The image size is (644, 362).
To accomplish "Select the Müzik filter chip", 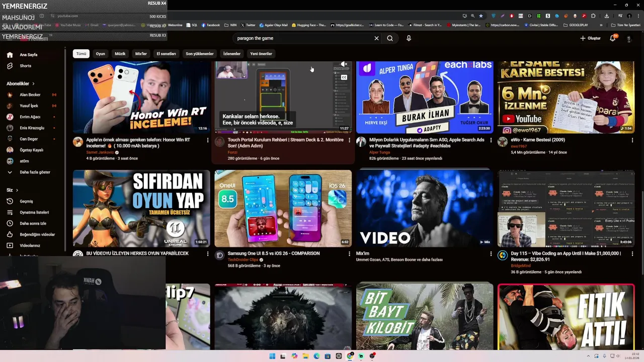I will click(120, 54).
